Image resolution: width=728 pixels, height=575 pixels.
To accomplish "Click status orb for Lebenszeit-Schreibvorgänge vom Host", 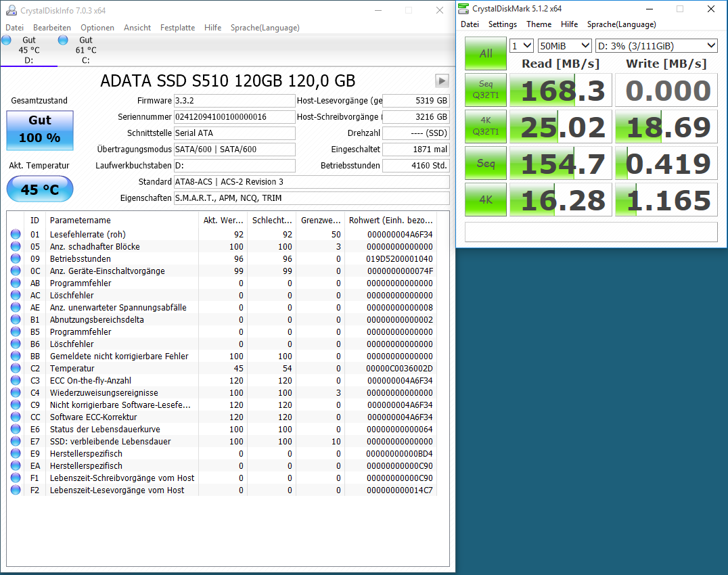I will pyautogui.click(x=16, y=478).
